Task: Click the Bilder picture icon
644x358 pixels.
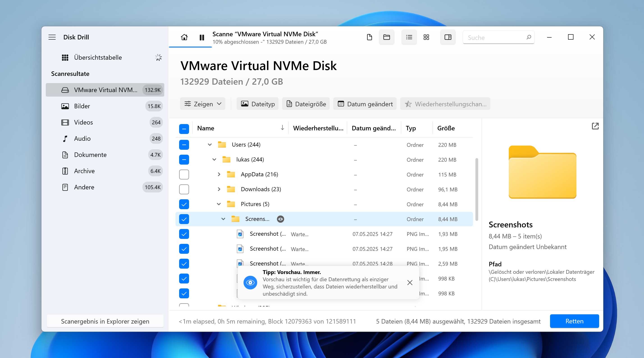Action: point(65,106)
